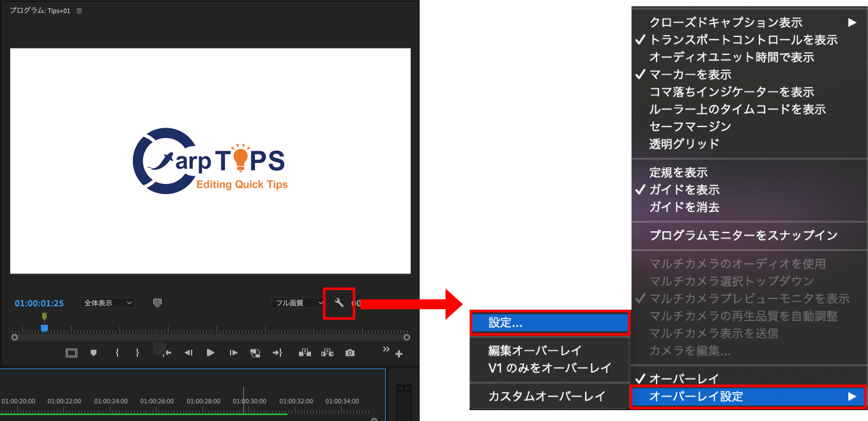Click the Carp Tips logo in monitor
Image resolution: width=868 pixels, height=421 pixels.
[x=210, y=161]
